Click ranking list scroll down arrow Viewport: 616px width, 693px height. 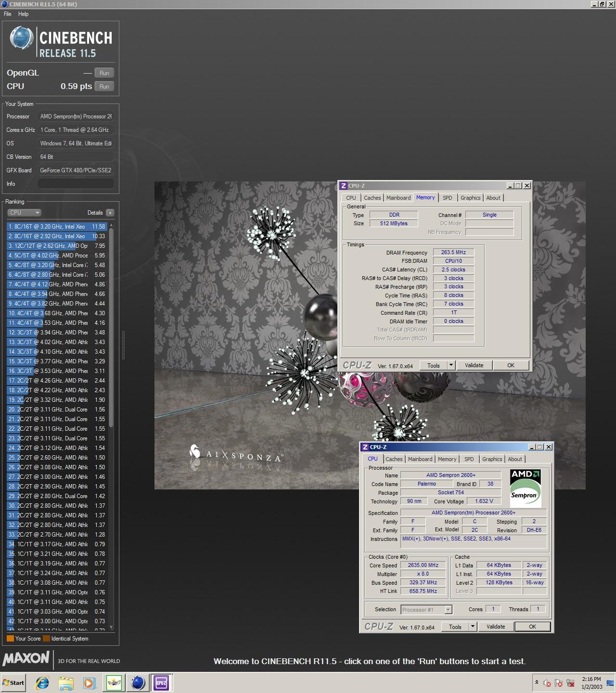(x=112, y=627)
